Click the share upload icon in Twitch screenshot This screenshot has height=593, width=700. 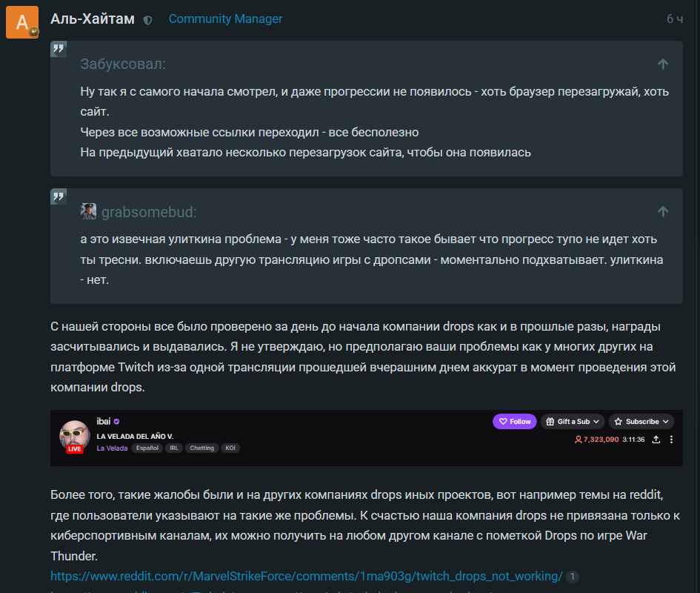tap(656, 440)
